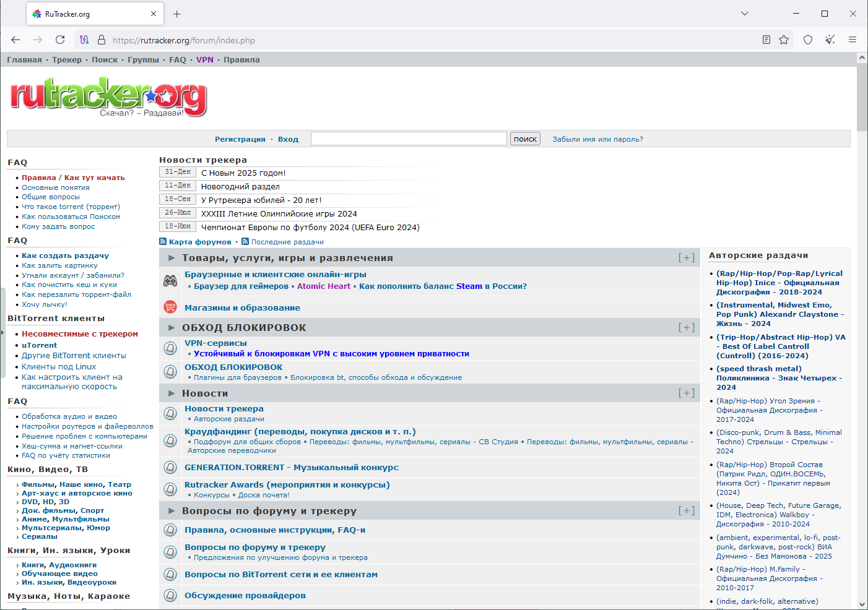
Task: Open Главная in top menu
Action: [24, 60]
